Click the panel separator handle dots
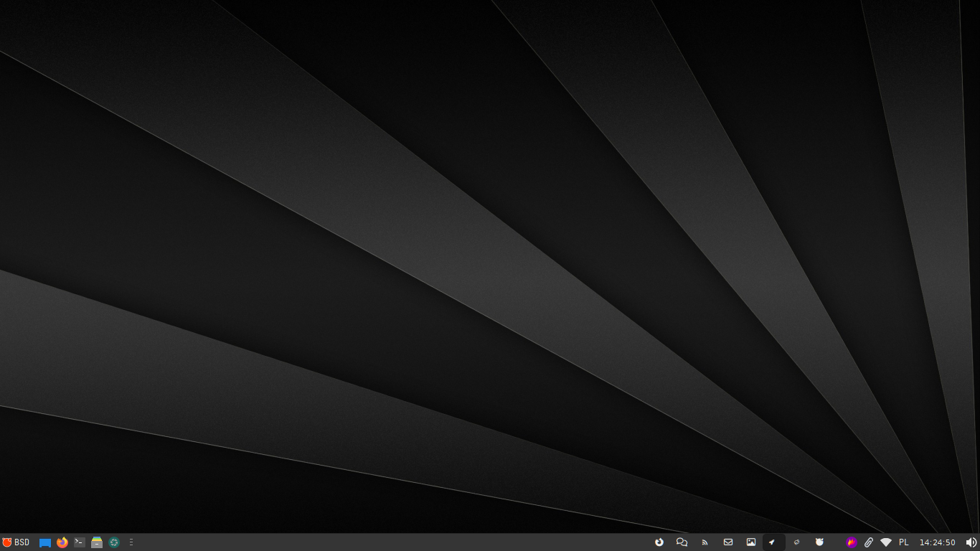The width and height of the screenshot is (980, 551). coord(131,542)
